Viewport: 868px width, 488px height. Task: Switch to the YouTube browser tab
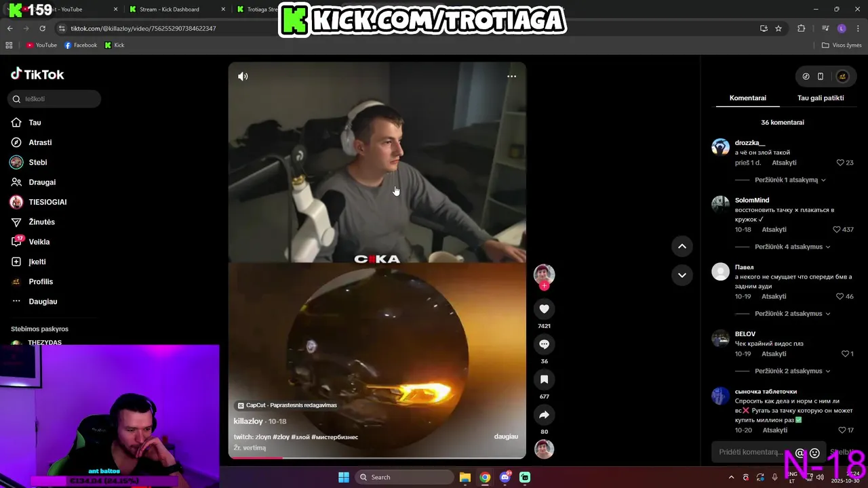pos(68,9)
